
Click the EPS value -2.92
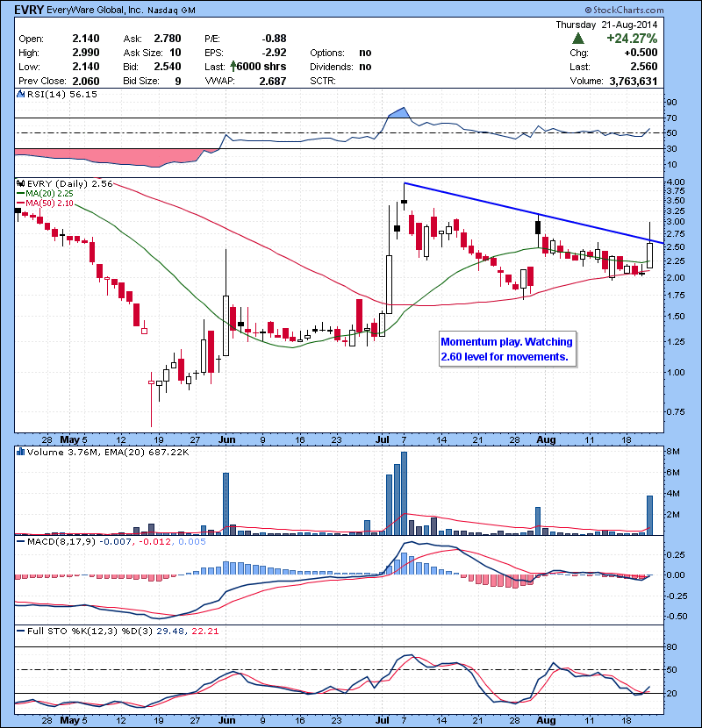(274, 53)
